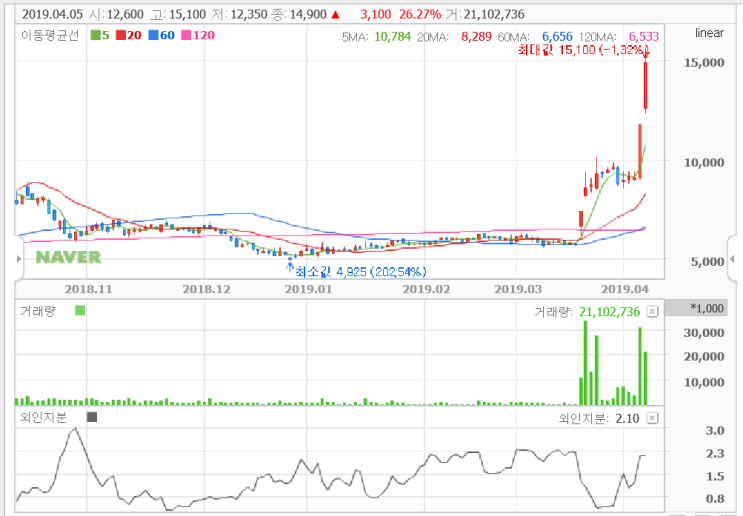Click the 거래량 panel value 21,102,736
Image resolution: width=743 pixels, height=516 pixels.
pyautogui.click(x=609, y=312)
